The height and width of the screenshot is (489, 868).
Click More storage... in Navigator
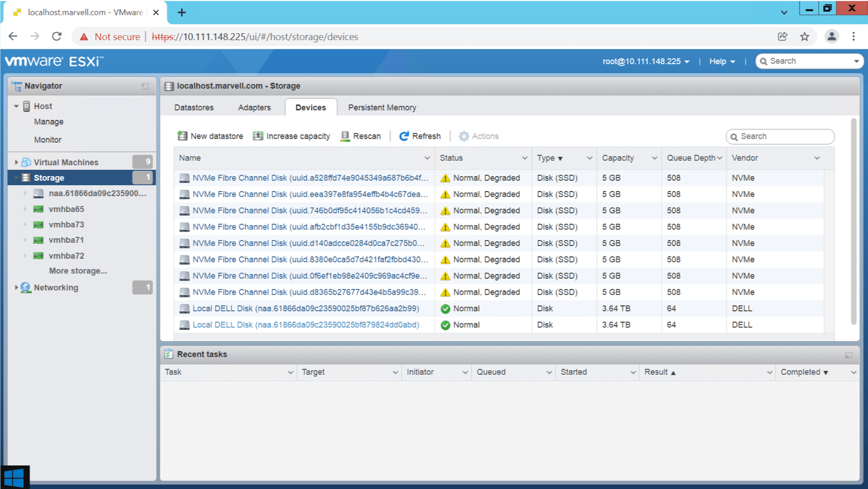click(x=78, y=271)
